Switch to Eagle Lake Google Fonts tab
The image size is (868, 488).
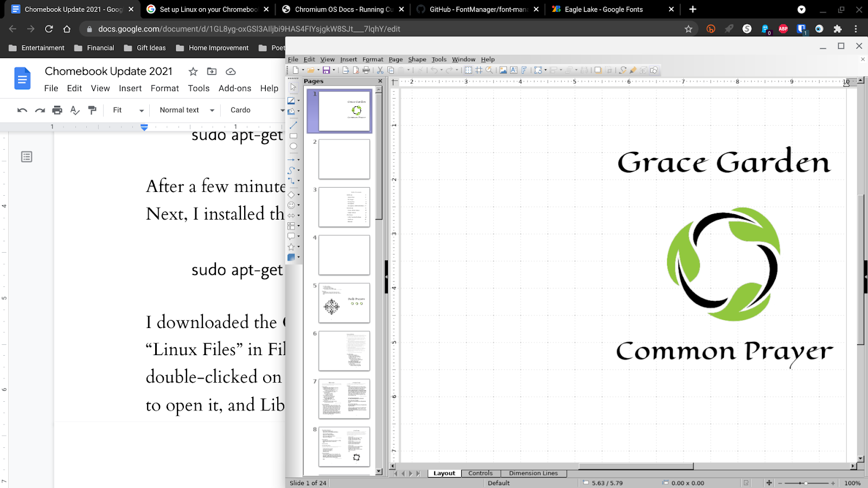[x=612, y=9]
